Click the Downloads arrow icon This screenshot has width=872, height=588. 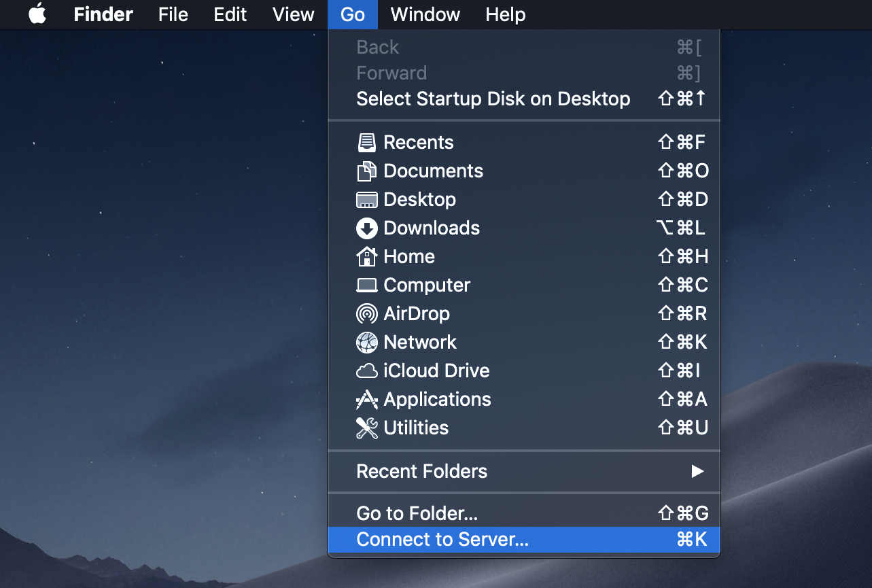pyautogui.click(x=366, y=228)
